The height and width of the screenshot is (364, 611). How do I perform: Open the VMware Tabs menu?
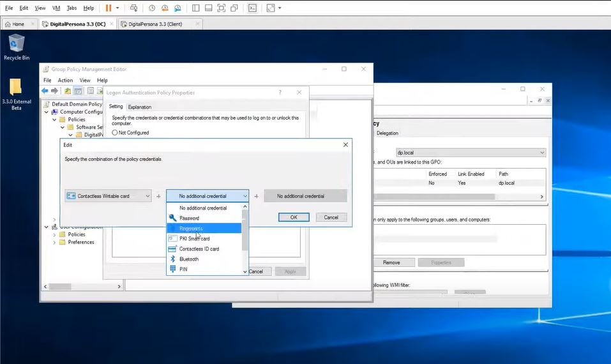pyautogui.click(x=72, y=8)
